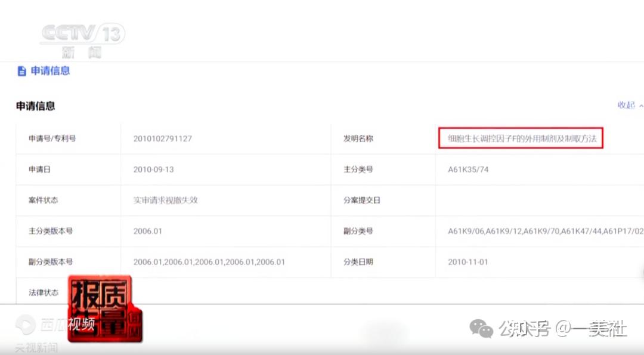Click the 申请信息 document icon
This screenshot has width=644, height=355.
click(x=21, y=71)
